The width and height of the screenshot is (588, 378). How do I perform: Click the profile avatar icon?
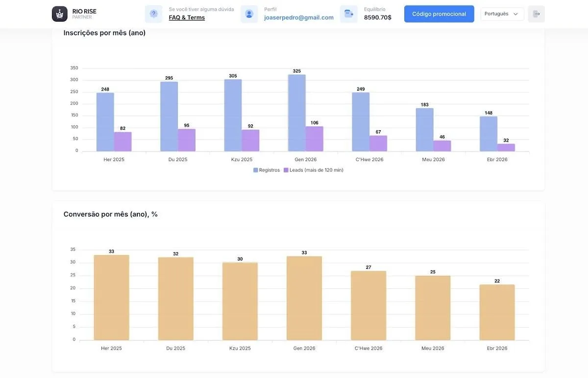pyautogui.click(x=249, y=14)
